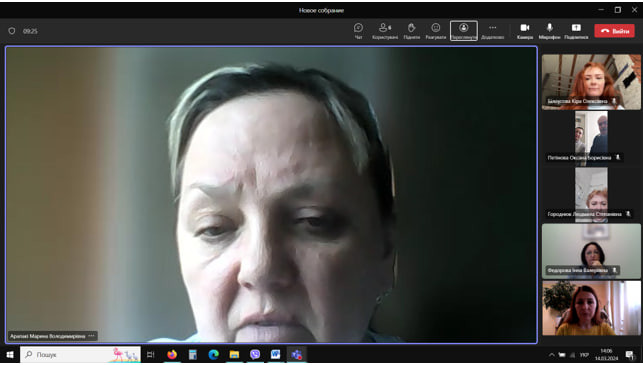Open the meeting Chat panel
The image size is (643, 365).
[358, 31]
